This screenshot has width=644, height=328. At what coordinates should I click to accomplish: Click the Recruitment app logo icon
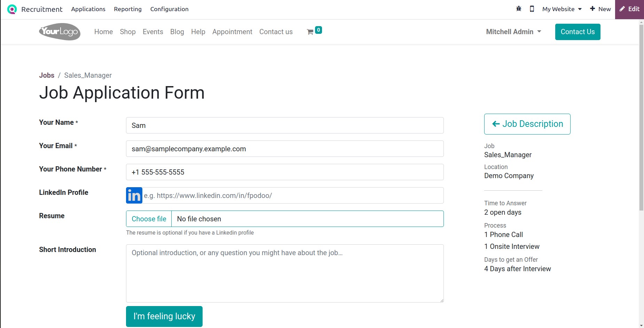12,9
